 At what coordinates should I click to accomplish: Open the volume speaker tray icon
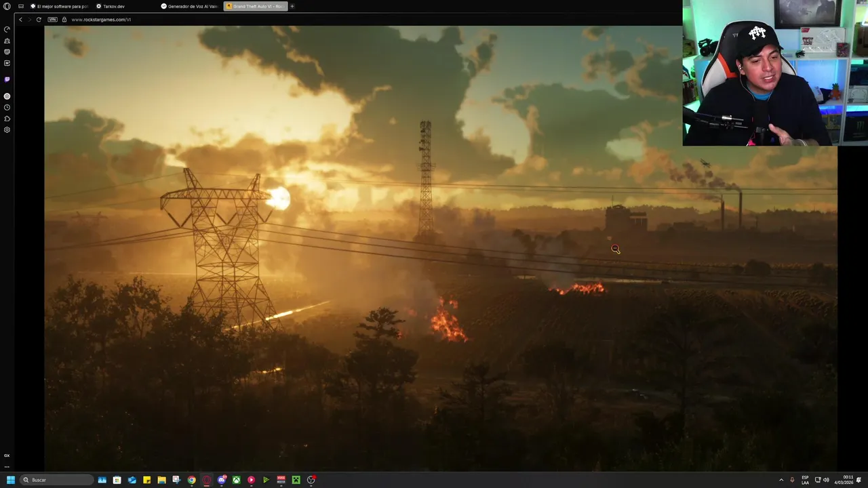[826, 480]
